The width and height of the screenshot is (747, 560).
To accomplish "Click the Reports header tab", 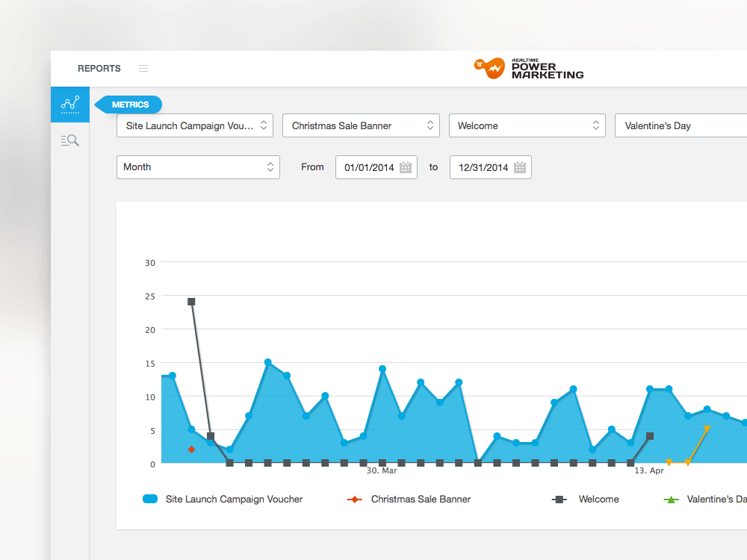I will [x=99, y=69].
